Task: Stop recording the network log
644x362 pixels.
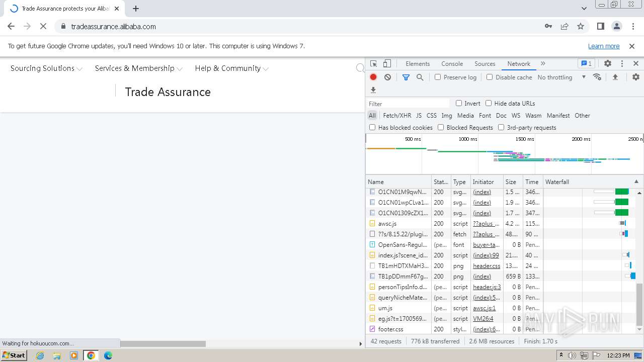Action: coord(373,77)
